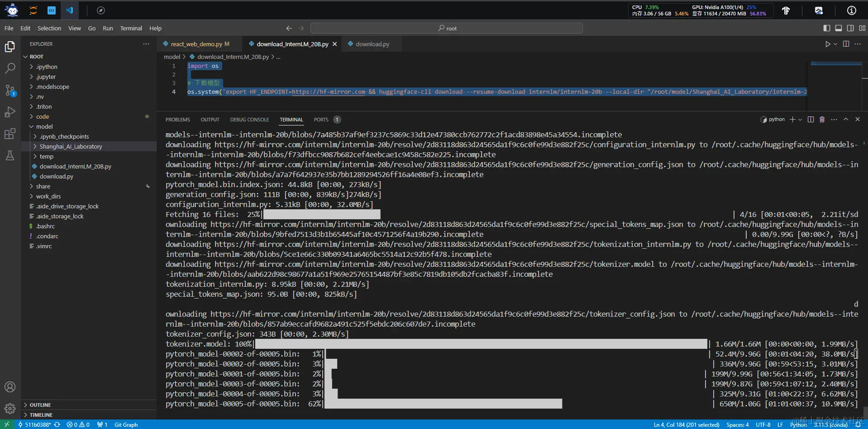The width and height of the screenshot is (868, 429).
Task: Maximize the panel with the up chevron
Action: [846, 119]
